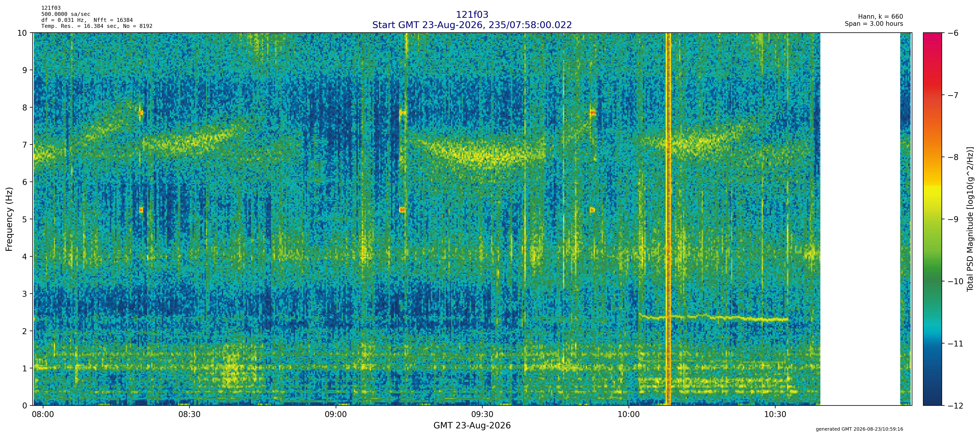Click the topmost left header line "121f03"
Viewport: 980px width, 437px height.
tap(51, 8)
